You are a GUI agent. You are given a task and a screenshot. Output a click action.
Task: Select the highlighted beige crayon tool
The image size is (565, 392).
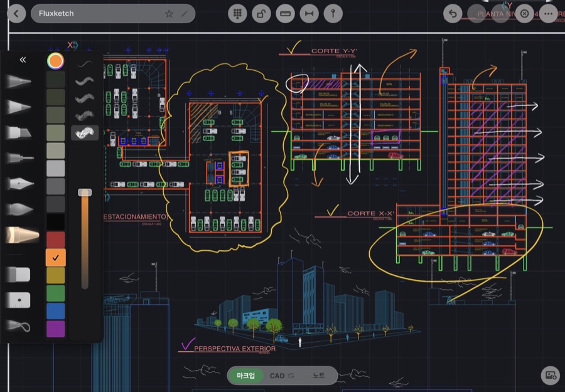pos(23,235)
